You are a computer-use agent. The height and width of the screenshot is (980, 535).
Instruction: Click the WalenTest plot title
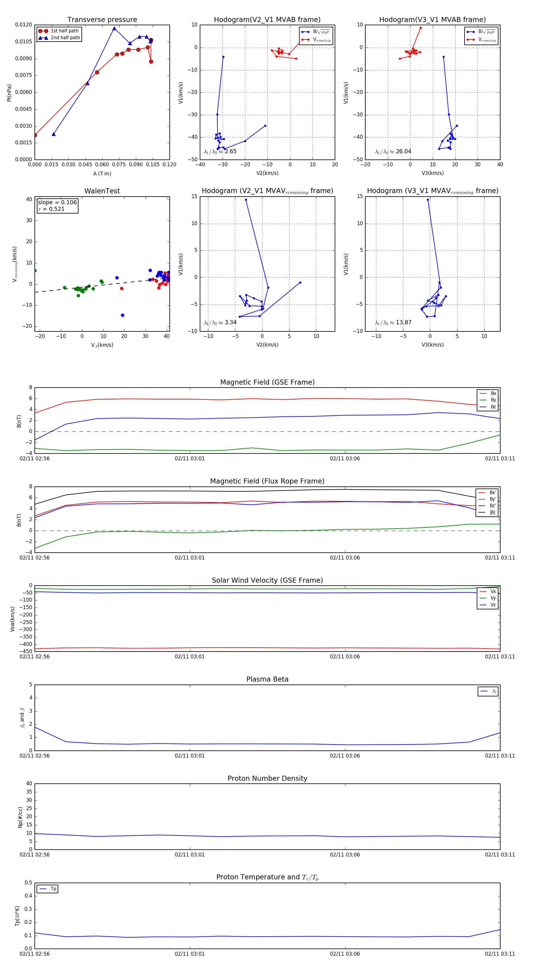[102, 191]
